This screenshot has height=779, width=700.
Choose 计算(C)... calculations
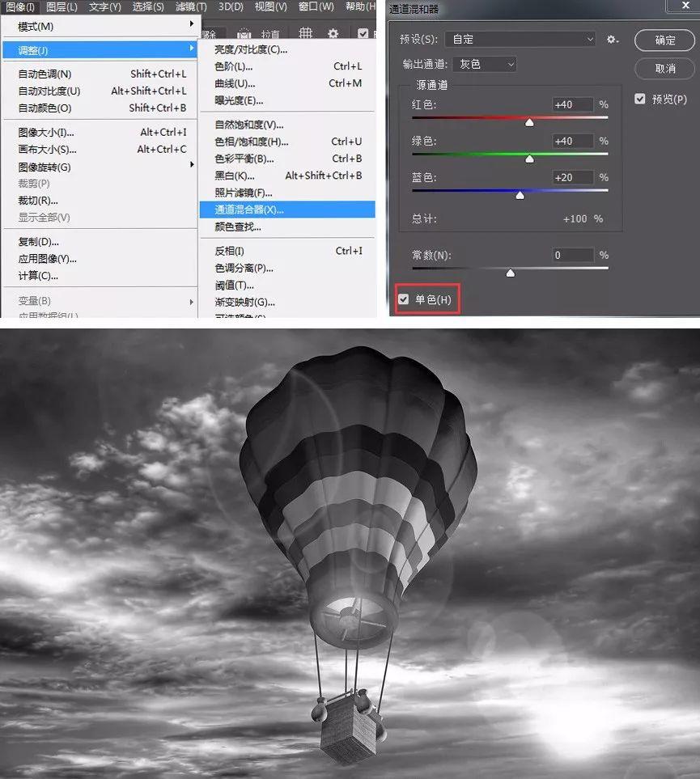pyautogui.click(x=100, y=276)
